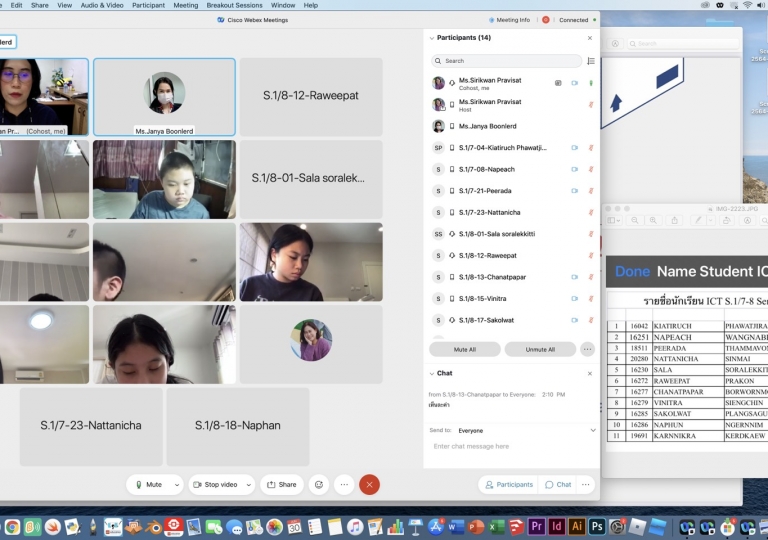Select Ms.Janya Boonlerd video tile
The height and width of the screenshot is (540, 768).
coord(164,97)
